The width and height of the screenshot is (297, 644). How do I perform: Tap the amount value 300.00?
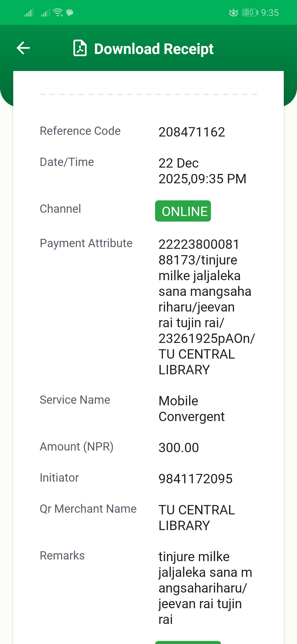[x=179, y=447]
